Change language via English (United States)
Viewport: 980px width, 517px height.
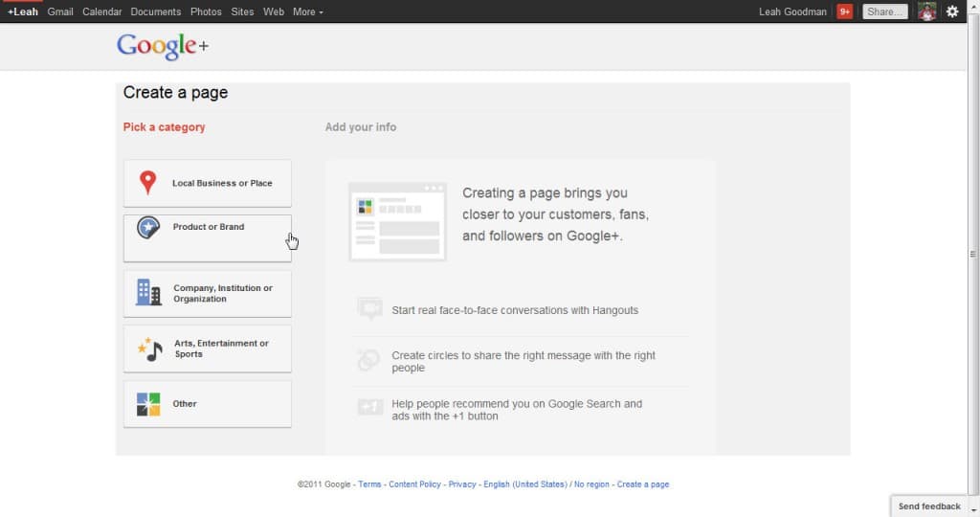tap(525, 484)
